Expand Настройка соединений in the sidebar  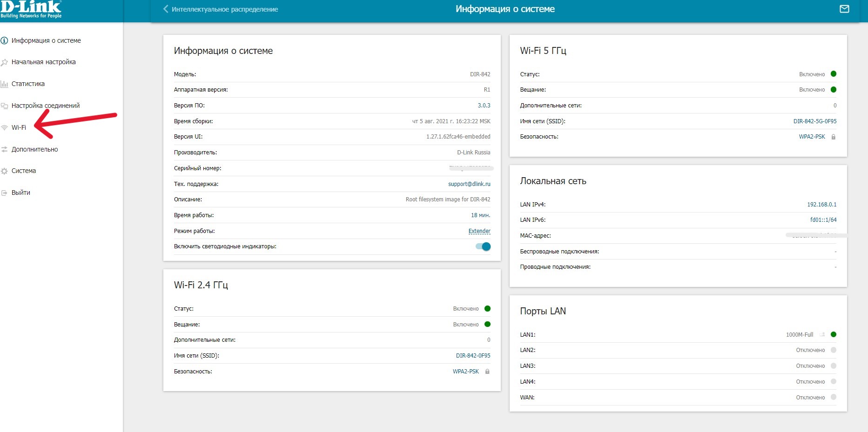[x=46, y=106]
